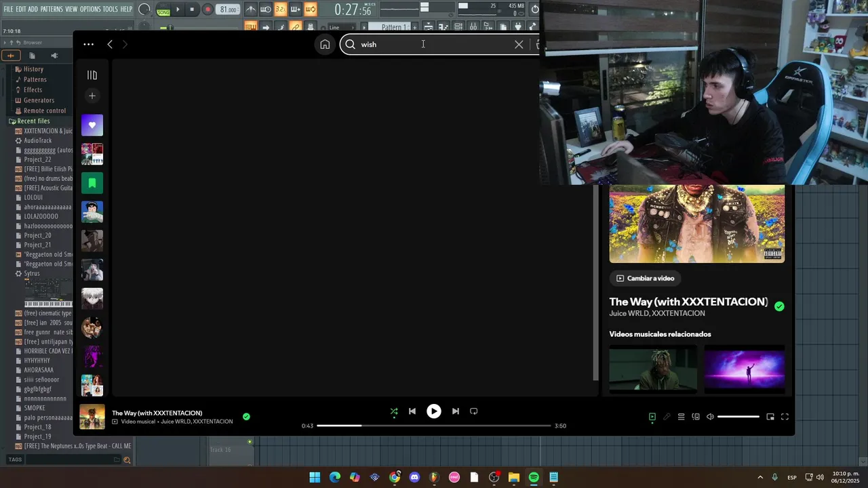Open the FL Studio FILE menu
Image resolution: width=868 pixels, height=488 pixels.
pos(8,9)
